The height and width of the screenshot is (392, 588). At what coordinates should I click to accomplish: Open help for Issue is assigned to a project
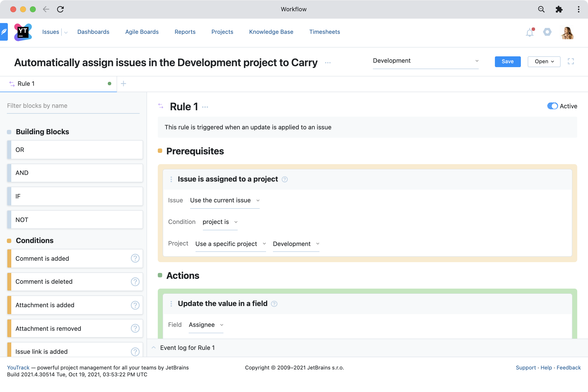[284, 180]
